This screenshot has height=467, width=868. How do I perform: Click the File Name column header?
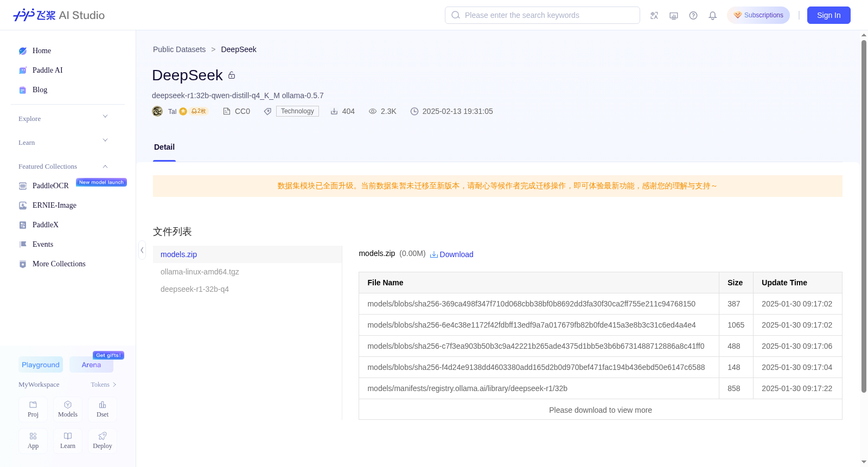[539, 283]
